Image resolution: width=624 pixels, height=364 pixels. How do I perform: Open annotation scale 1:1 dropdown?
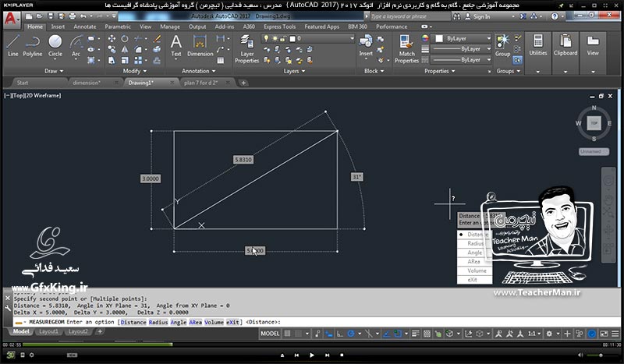click(x=534, y=334)
